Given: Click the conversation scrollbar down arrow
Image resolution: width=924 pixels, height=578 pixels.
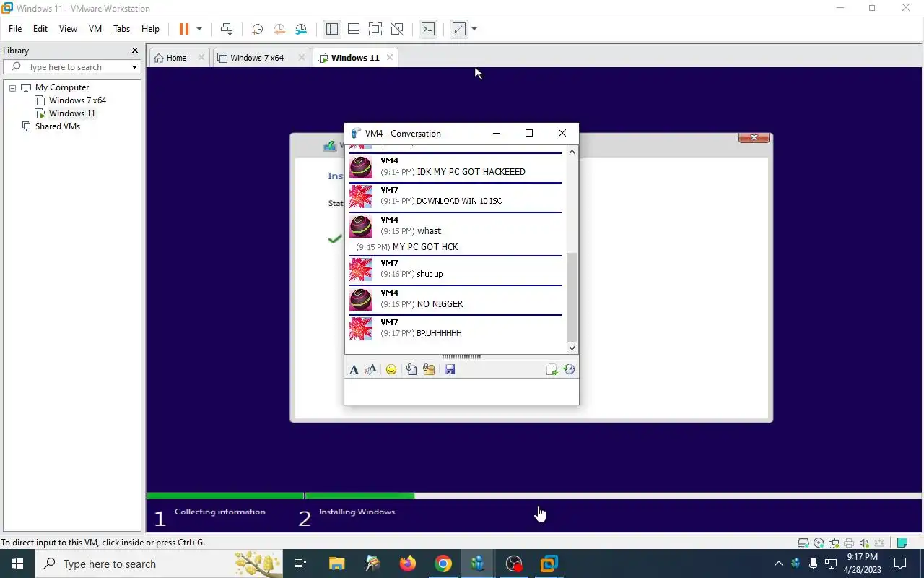Looking at the screenshot, I should tap(572, 348).
